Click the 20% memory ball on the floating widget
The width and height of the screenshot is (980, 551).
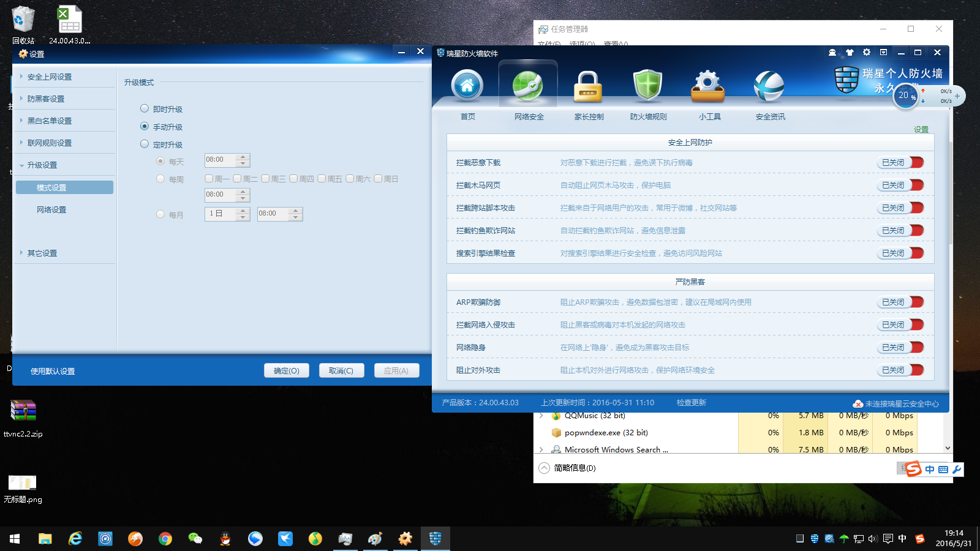point(906,96)
